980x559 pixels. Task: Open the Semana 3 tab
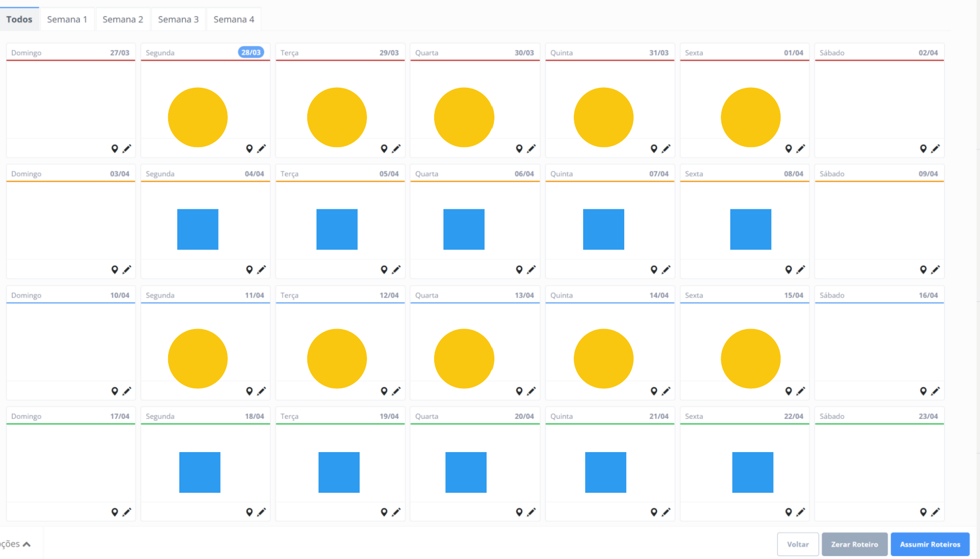coord(178,20)
